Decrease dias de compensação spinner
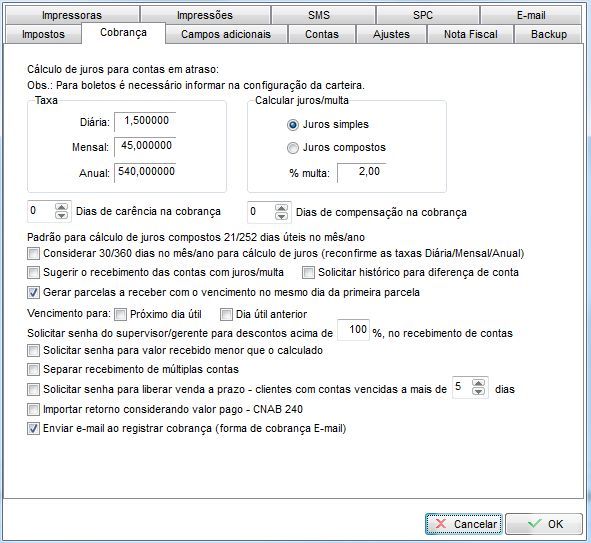 click(x=281, y=216)
